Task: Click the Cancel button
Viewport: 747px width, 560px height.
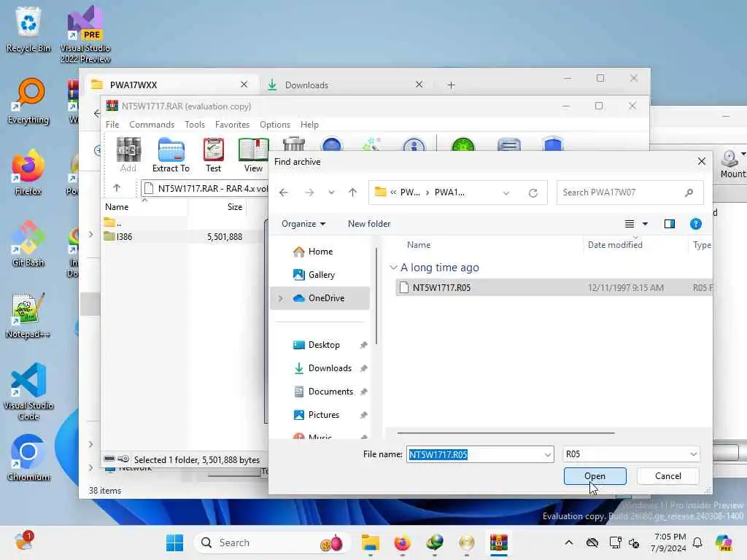Action: point(668,476)
